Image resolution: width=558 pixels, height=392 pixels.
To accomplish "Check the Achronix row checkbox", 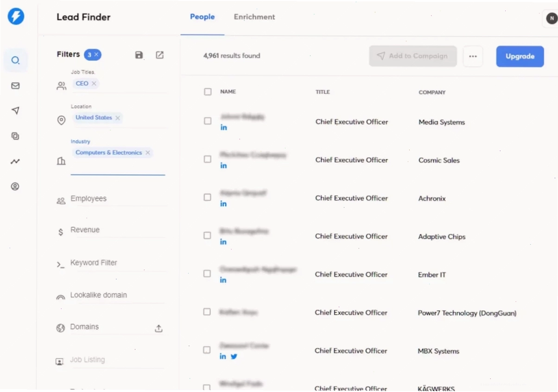I will point(208,197).
